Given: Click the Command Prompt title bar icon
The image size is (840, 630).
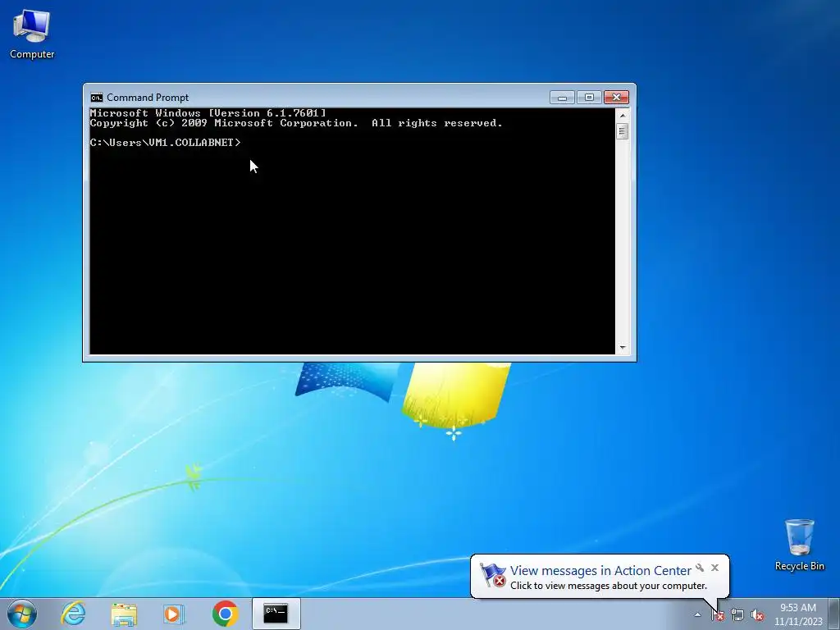Looking at the screenshot, I should click(97, 98).
